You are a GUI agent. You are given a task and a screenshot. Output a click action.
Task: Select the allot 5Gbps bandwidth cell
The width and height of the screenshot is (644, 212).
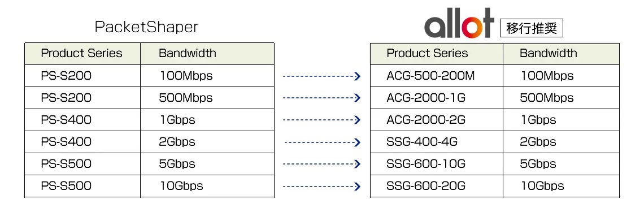point(561,164)
